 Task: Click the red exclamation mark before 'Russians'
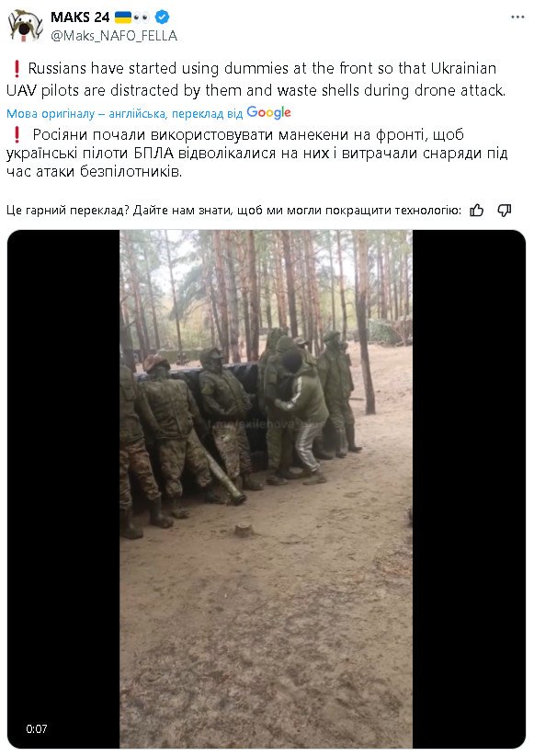(17, 68)
